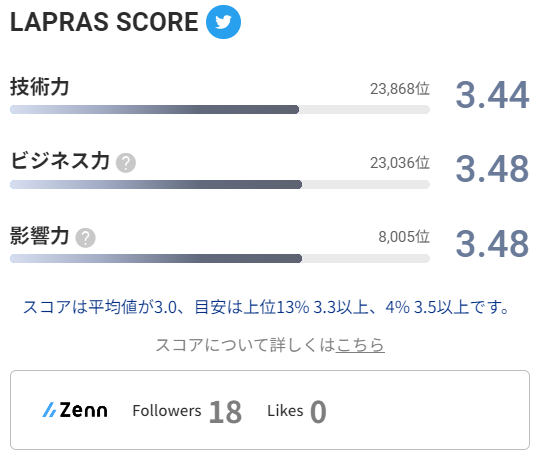Select the 3.48 影響力 score value
Viewport: 547px width, 460px height.
click(x=492, y=244)
